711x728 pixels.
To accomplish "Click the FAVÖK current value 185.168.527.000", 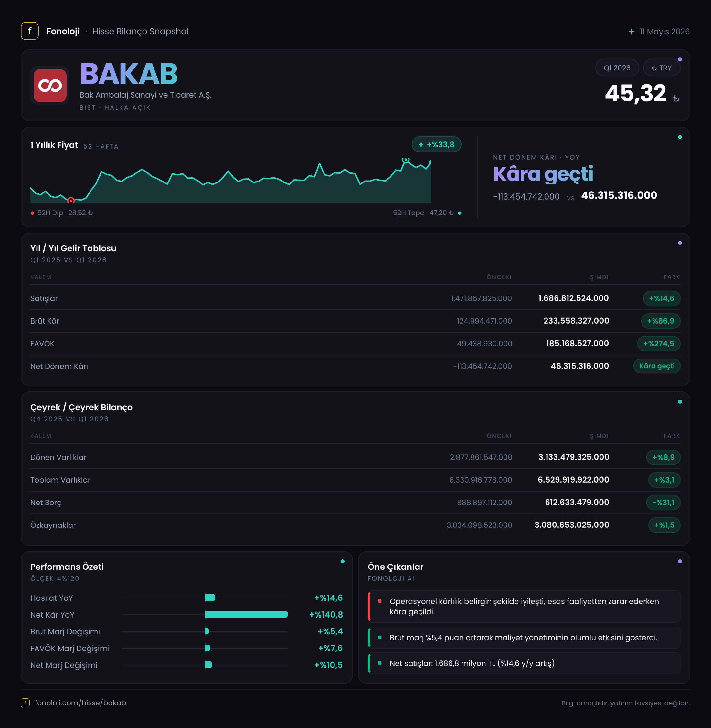I will coord(577,343).
